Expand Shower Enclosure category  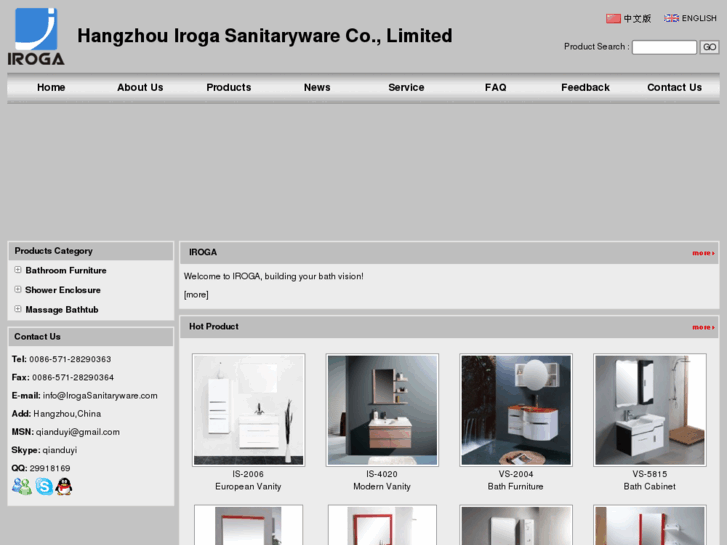[x=18, y=289]
